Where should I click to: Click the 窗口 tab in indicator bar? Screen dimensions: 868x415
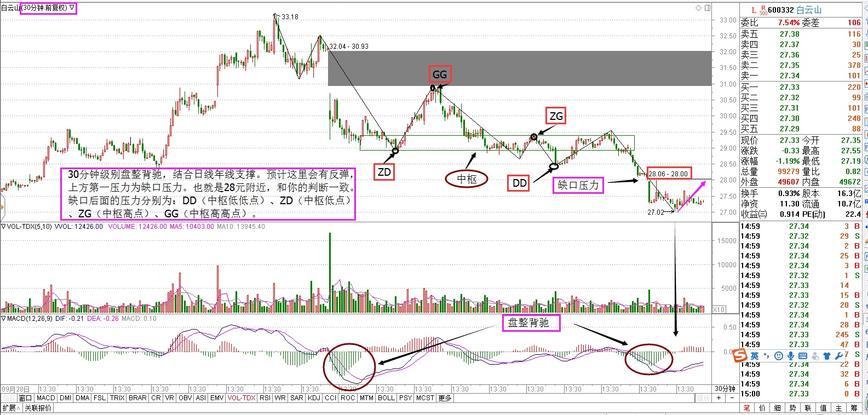25,398
